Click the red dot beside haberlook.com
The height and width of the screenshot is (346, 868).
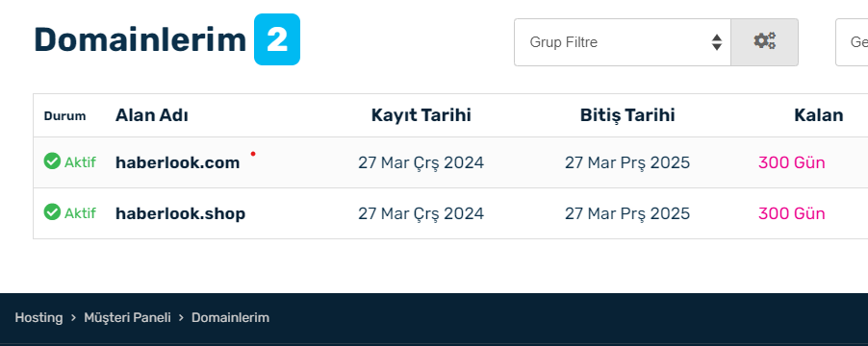tap(253, 154)
